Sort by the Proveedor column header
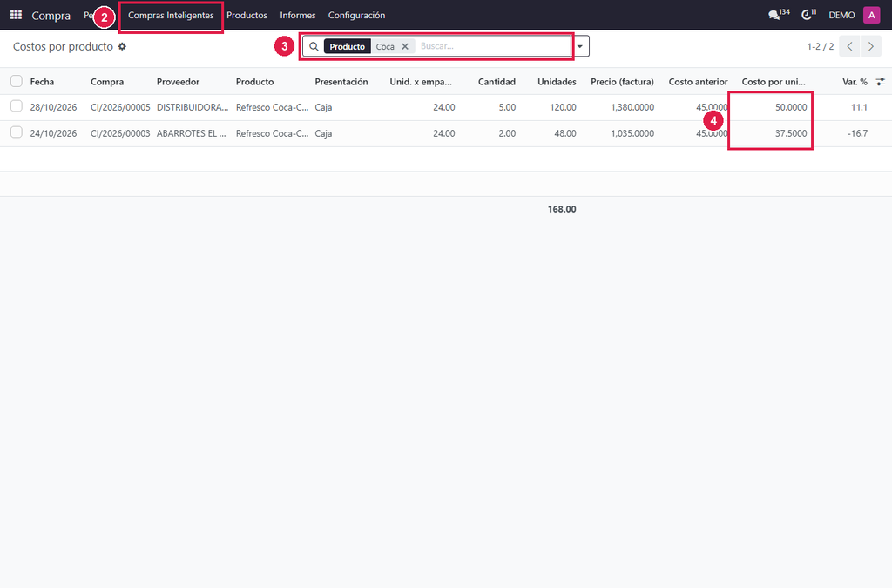The image size is (892, 588). tap(178, 82)
